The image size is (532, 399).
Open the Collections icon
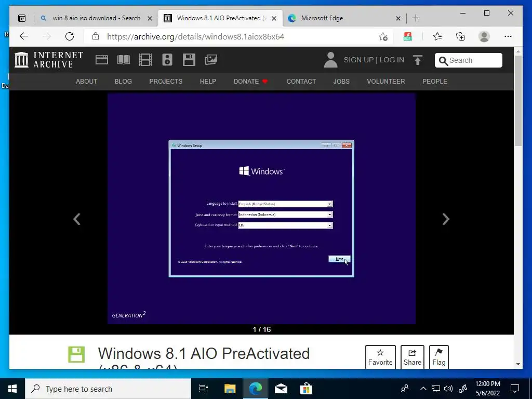click(460, 36)
